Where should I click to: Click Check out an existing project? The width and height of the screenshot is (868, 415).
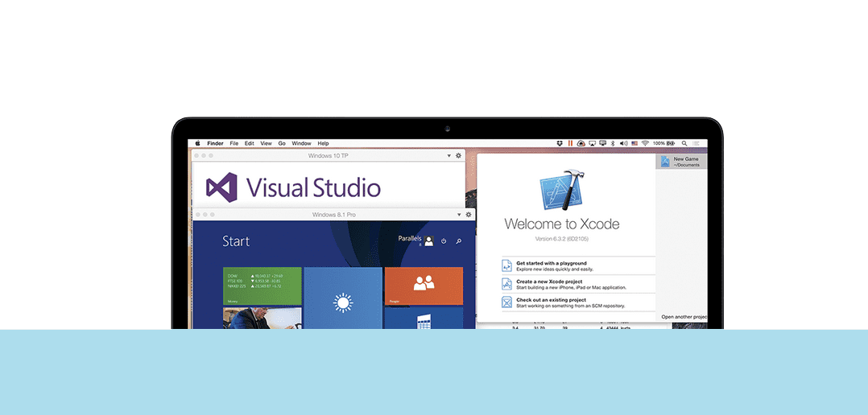click(578, 302)
